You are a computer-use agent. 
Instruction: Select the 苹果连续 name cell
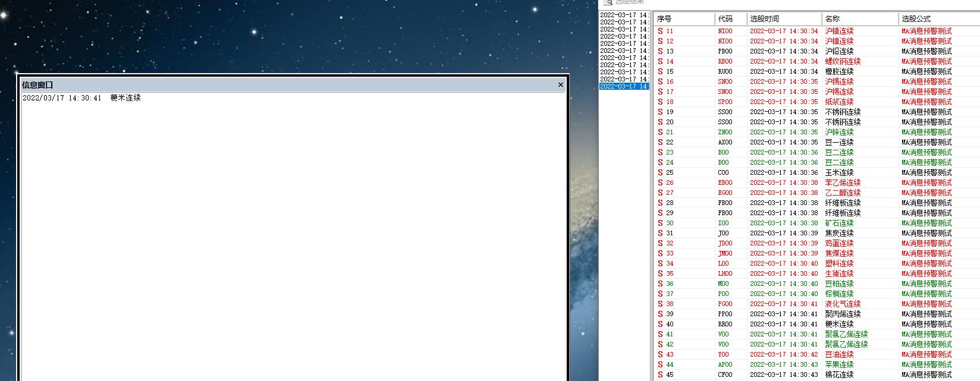tap(839, 364)
